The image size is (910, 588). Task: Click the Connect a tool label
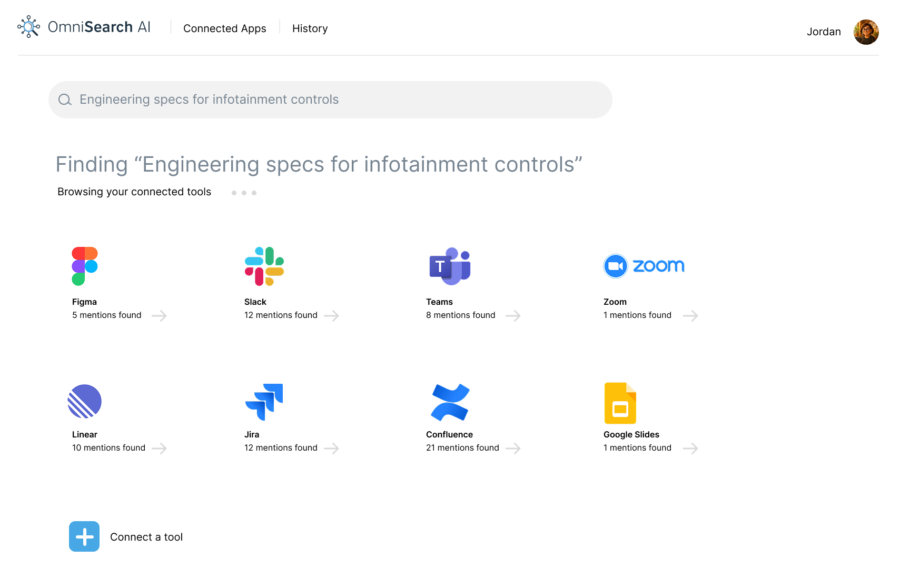point(146,537)
